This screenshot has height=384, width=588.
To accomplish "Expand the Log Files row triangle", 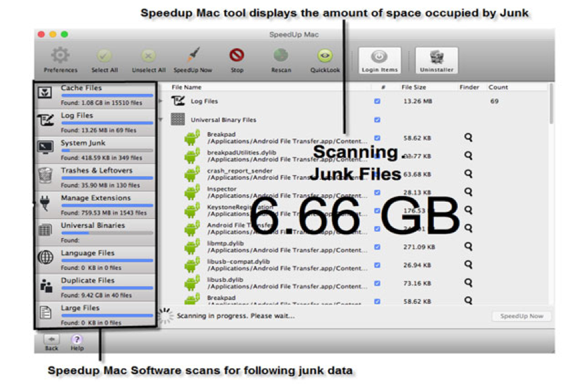I will pyautogui.click(x=162, y=101).
